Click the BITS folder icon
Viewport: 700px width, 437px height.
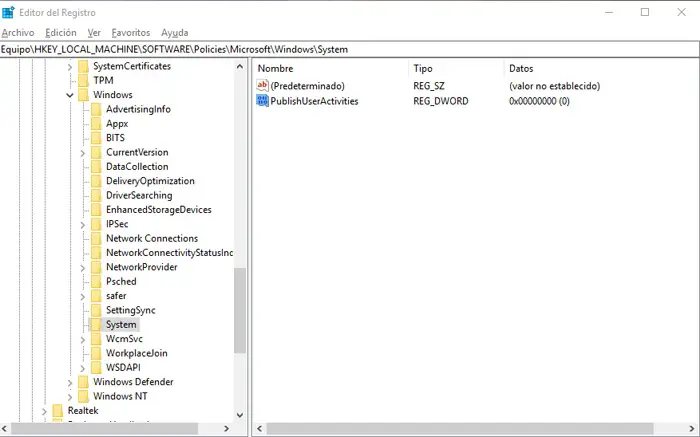click(96, 138)
